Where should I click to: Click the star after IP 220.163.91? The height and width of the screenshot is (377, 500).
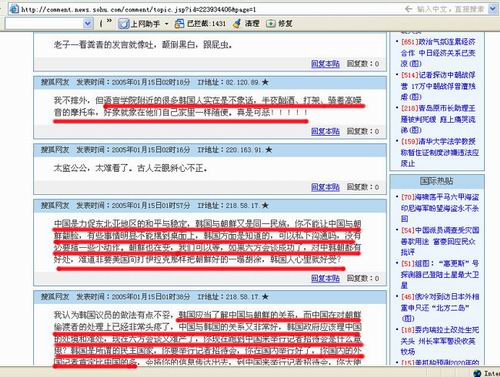(269, 150)
